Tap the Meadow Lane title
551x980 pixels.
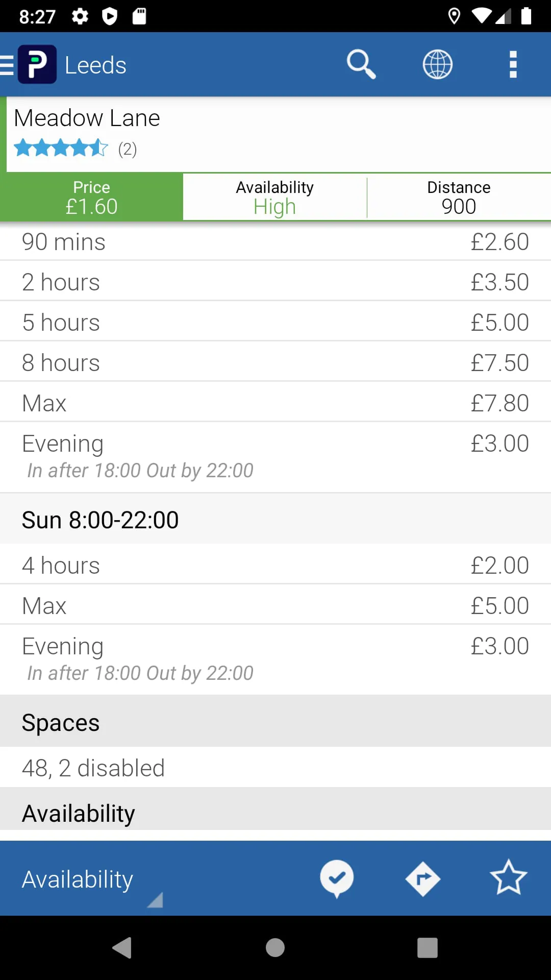pos(87,118)
